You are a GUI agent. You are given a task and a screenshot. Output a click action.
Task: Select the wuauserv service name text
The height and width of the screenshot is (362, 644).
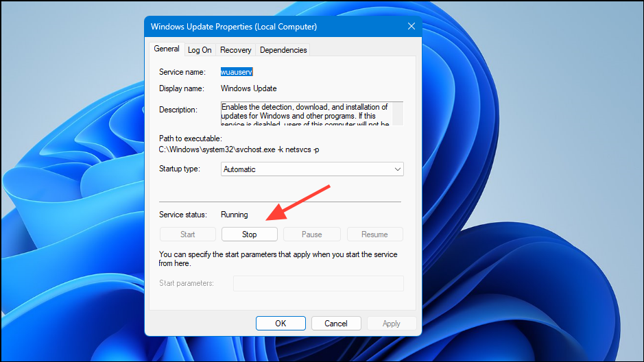pos(237,72)
